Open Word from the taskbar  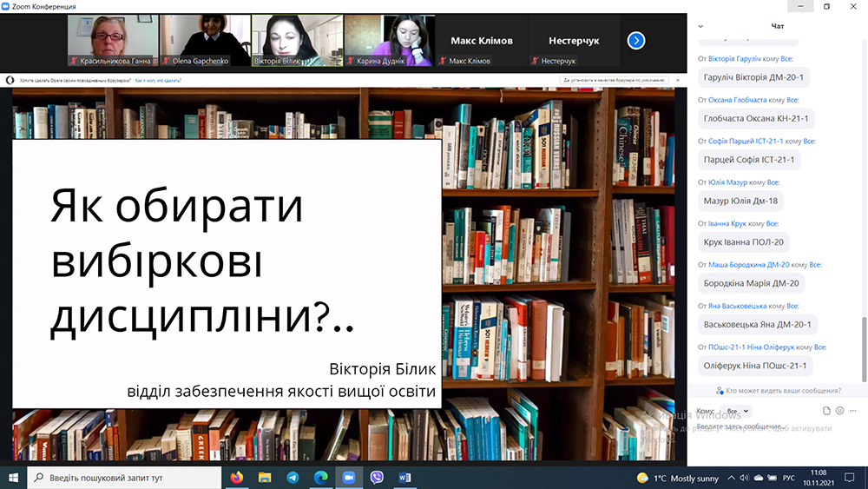[x=404, y=478]
